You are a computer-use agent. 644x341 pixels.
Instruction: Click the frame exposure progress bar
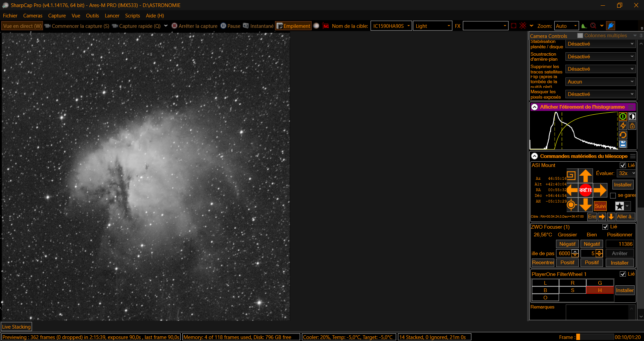click(595, 337)
